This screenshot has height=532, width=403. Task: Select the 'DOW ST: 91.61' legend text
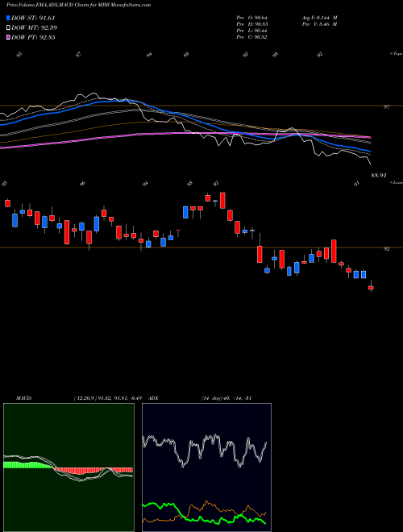pos(33,18)
